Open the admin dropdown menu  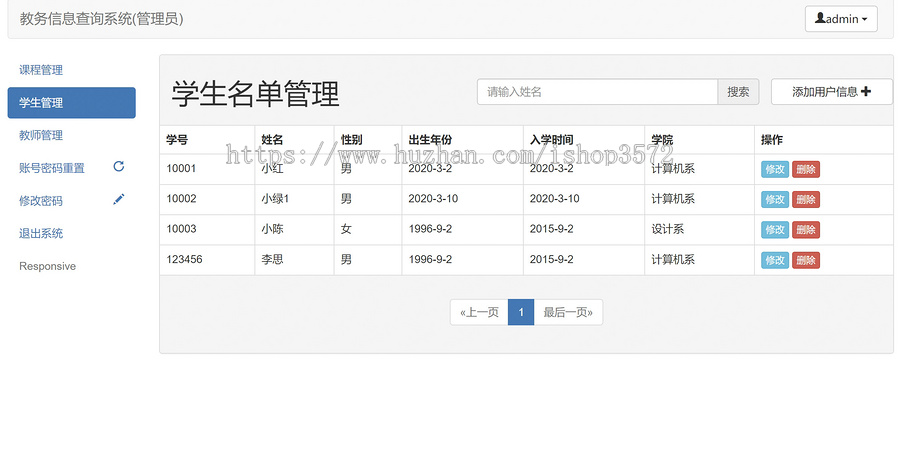[x=841, y=19]
